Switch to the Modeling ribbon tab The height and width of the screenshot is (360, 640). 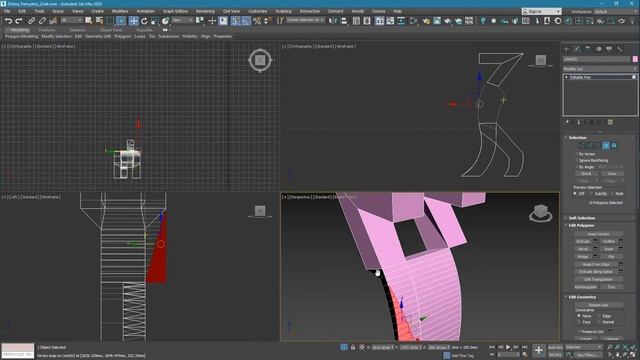[x=19, y=30]
